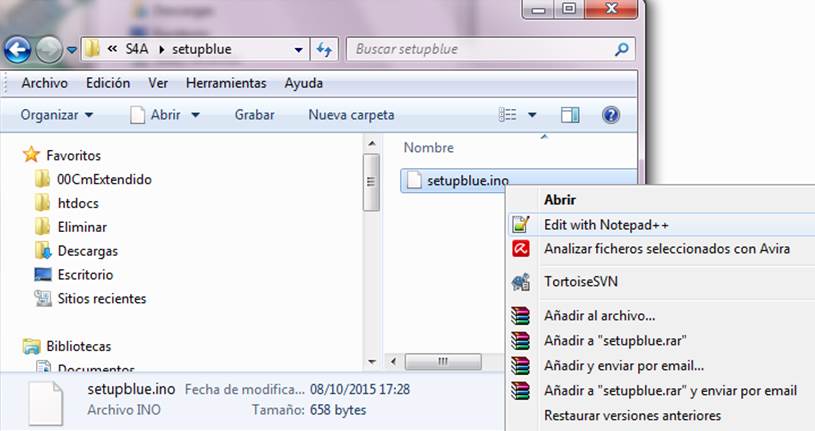This screenshot has height=431, width=815.
Task: Click file list horizontal scrollbar thumb
Action: [443, 361]
